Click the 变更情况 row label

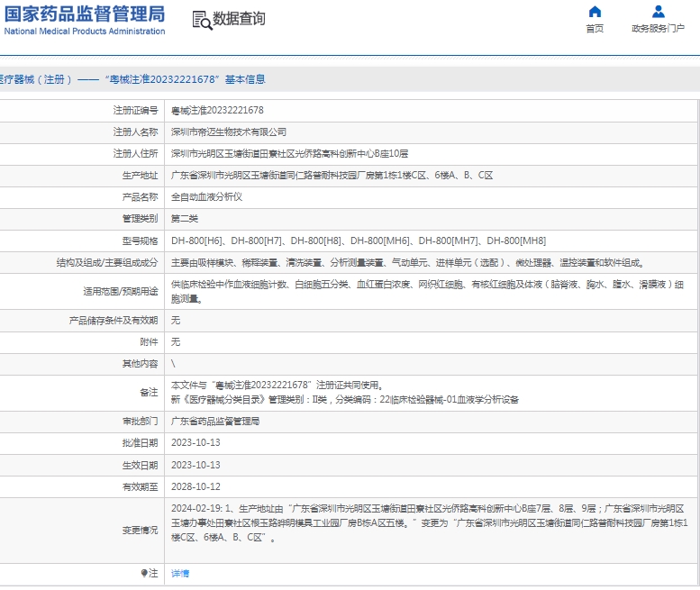point(140,531)
